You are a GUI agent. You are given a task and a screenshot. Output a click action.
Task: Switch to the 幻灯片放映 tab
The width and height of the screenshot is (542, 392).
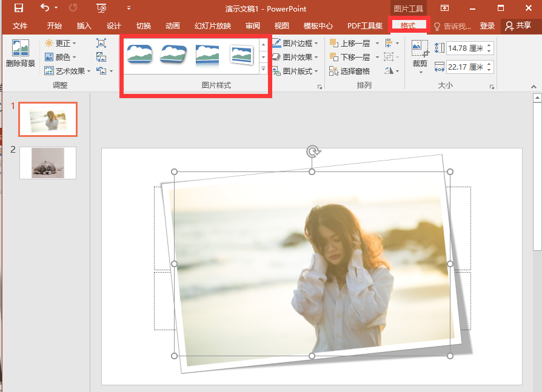(x=213, y=26)
